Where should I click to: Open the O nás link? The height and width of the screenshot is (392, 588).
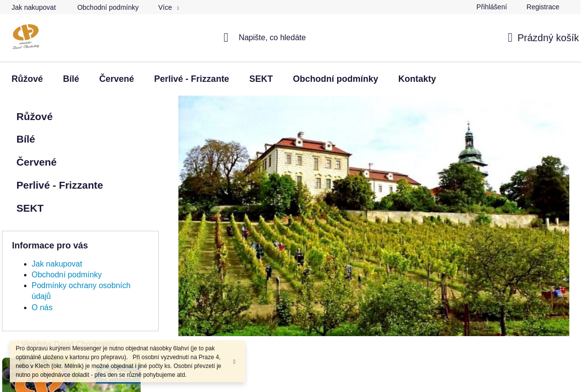(x=42, y=307)
